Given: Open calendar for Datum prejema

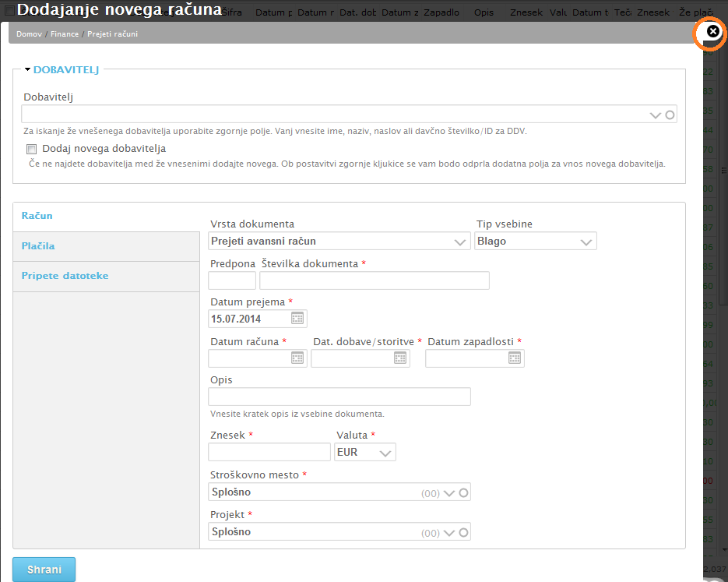Looking at the screenshot, I should pyautogui.click(x=297, y=318).
